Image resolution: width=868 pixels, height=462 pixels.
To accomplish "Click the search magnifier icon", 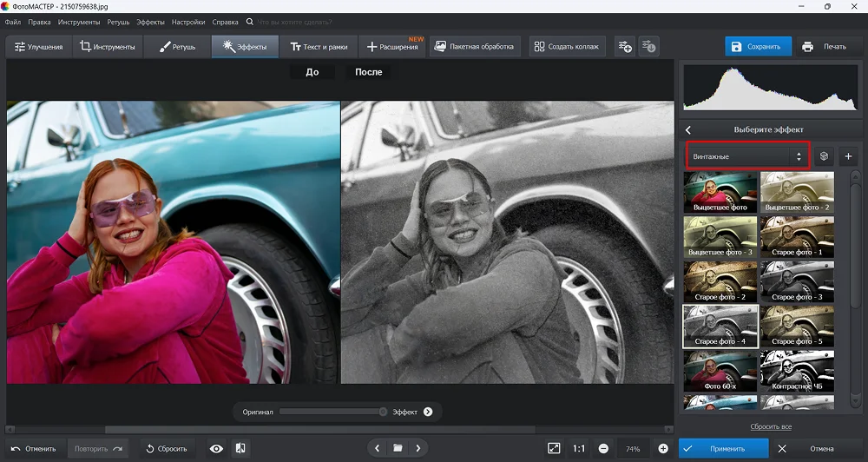I will (250, 22).
